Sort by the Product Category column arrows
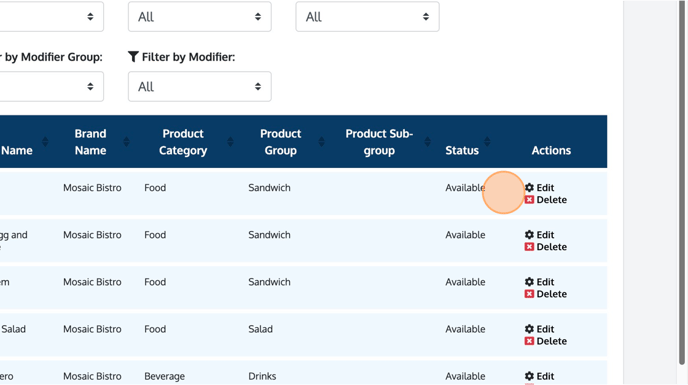 (230, 141)
